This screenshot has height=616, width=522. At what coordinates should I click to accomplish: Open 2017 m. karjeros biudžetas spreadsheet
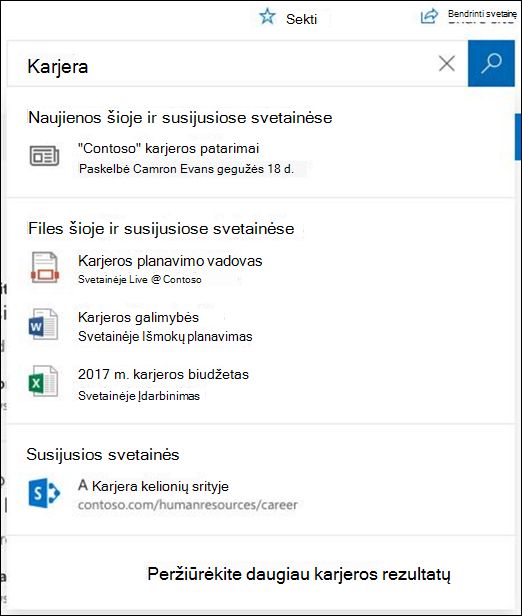[x=163, y=374]
